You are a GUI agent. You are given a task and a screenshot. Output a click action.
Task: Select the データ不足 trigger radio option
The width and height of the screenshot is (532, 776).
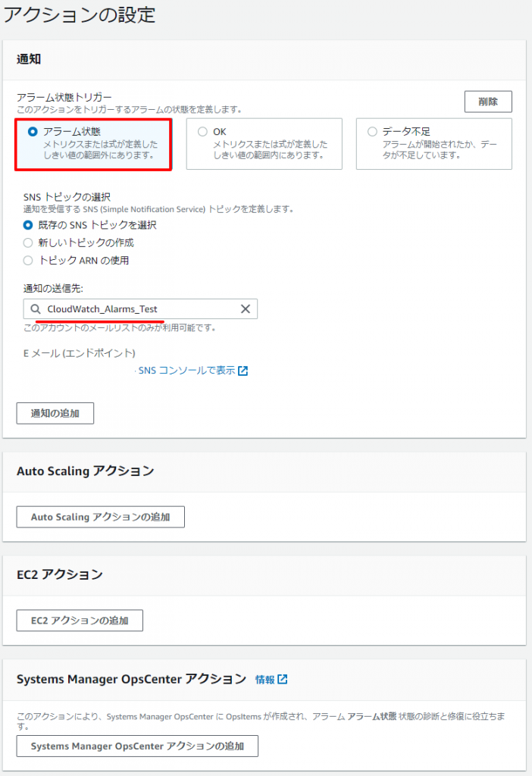click(x=372, y=132)
